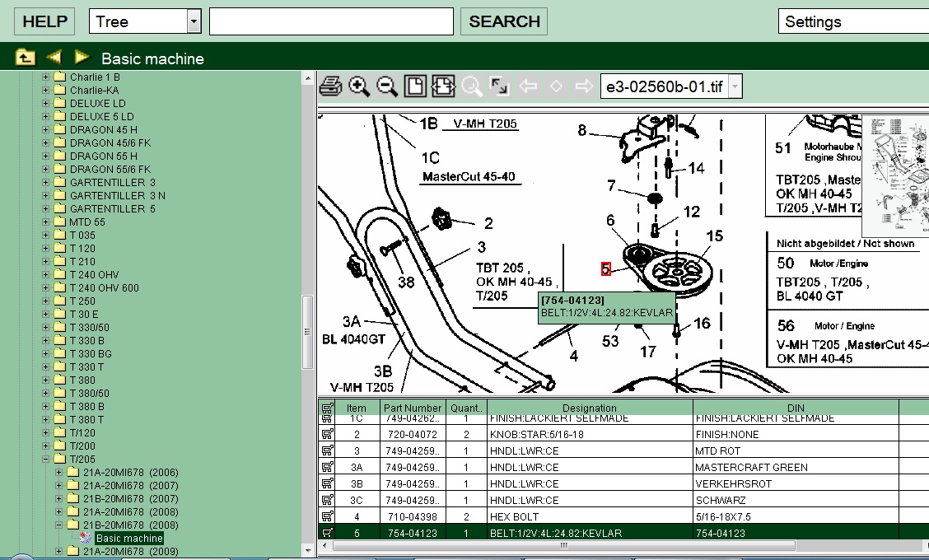Image resolution: width=929 pixels, height=560 pixels.
Task: Open the Settings dropdown
Action: pyautogui.click(x=854, y=21)
